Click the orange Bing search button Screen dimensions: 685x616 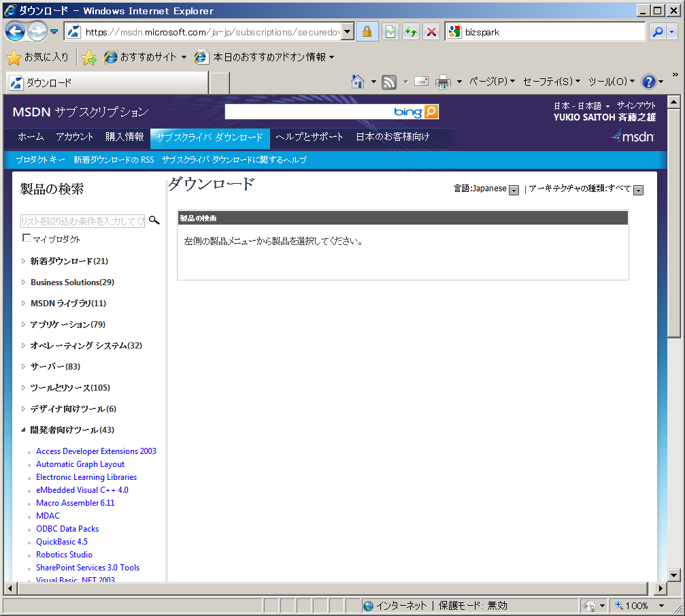tap(431, 112)
